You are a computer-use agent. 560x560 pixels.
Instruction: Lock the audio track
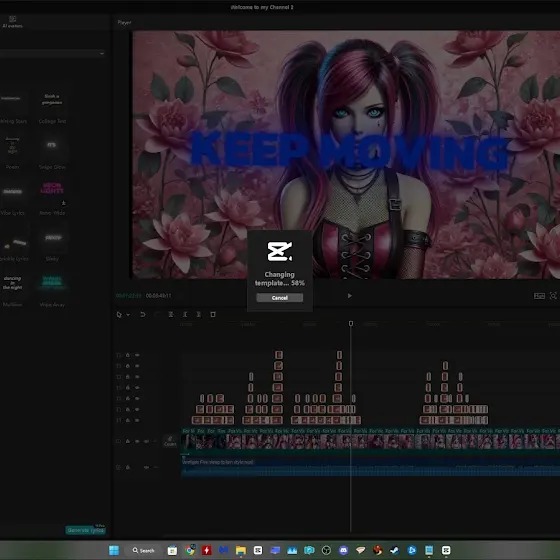pyautogui.click(x=128, y=467)
